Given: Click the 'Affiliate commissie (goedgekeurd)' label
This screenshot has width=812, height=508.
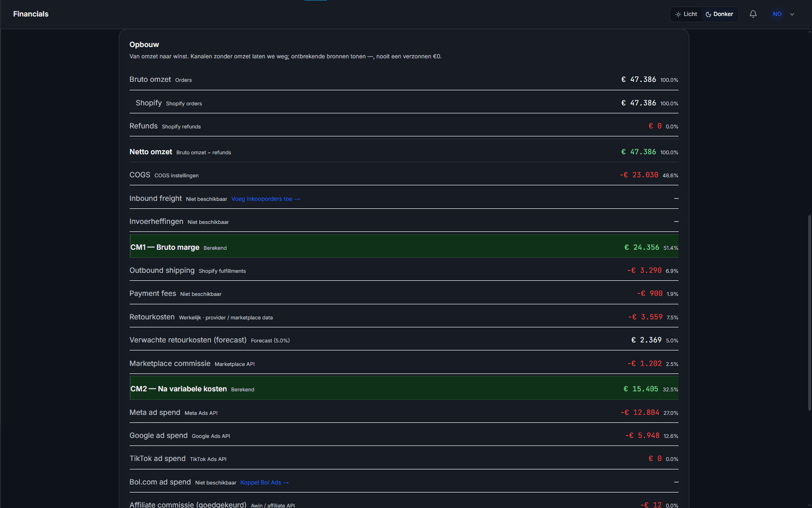Looking at the screenshot, I should tap(188, 504).
